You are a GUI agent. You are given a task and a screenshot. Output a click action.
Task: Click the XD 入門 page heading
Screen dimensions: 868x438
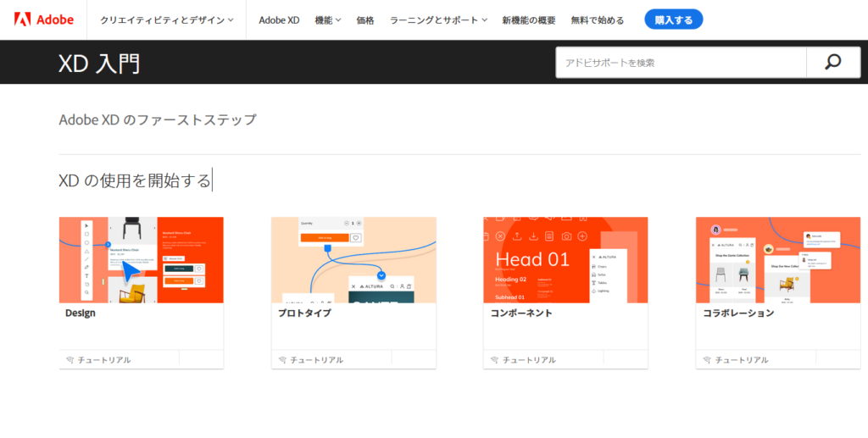[x=99, y=64]
